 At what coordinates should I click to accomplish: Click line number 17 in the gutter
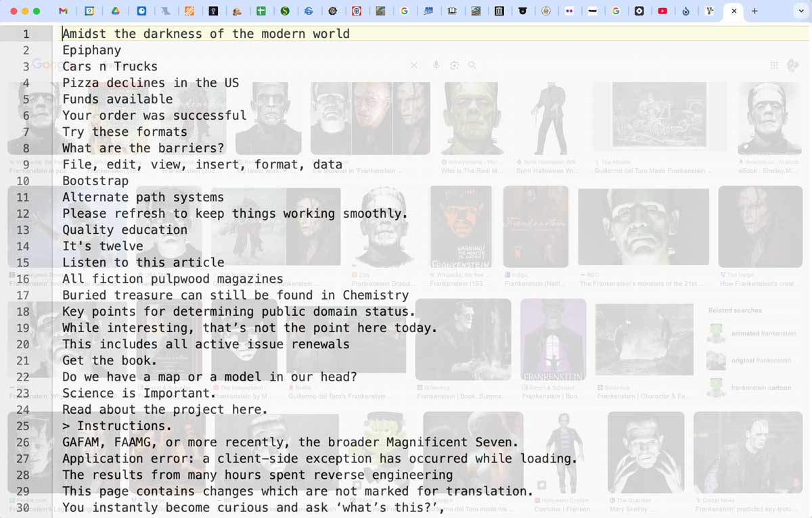coord(23,295)
